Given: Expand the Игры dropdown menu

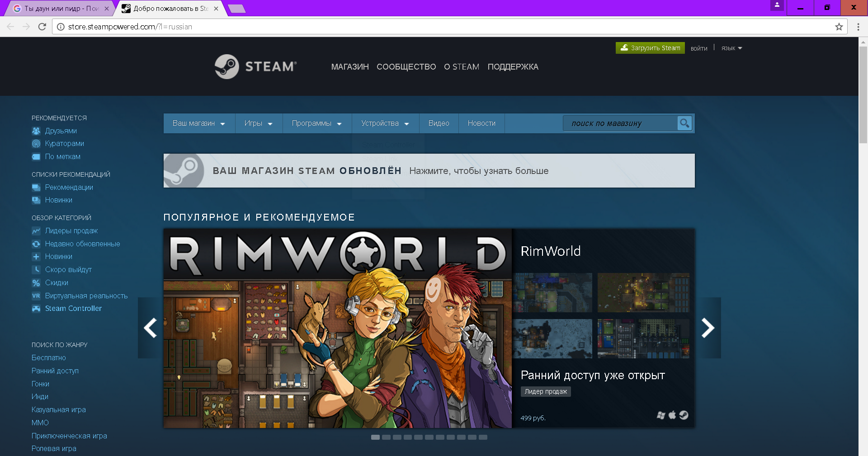Looking at the screenshot, I should tap(259, 123).
